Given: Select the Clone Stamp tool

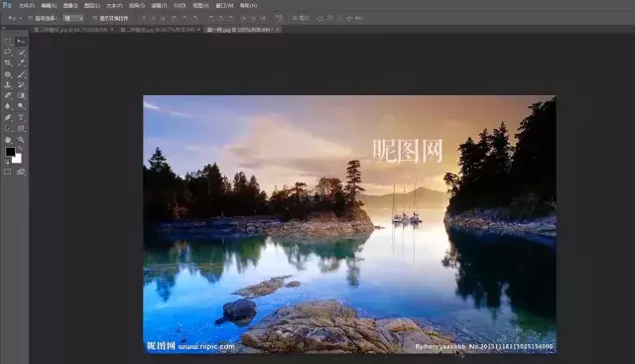Looking at the screenshot, I should click(x=8, y=85).
